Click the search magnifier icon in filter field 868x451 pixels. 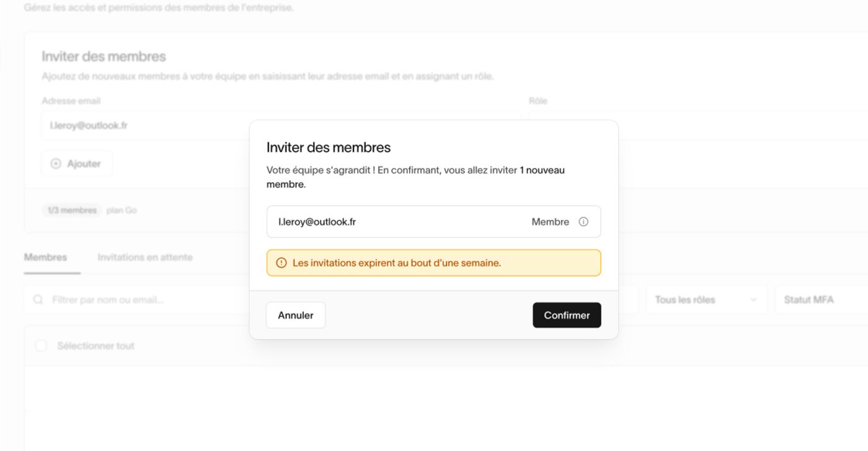(38, 300)
